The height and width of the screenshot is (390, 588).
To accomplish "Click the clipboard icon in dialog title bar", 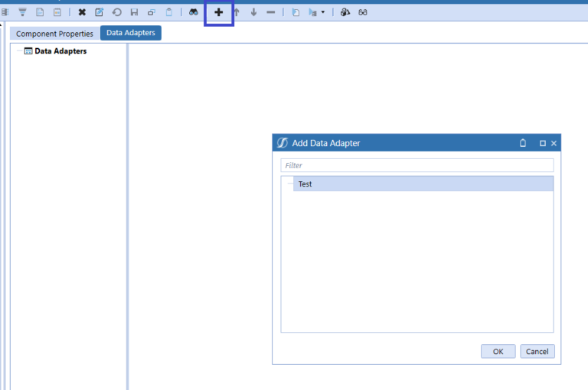I will point(523,143).
